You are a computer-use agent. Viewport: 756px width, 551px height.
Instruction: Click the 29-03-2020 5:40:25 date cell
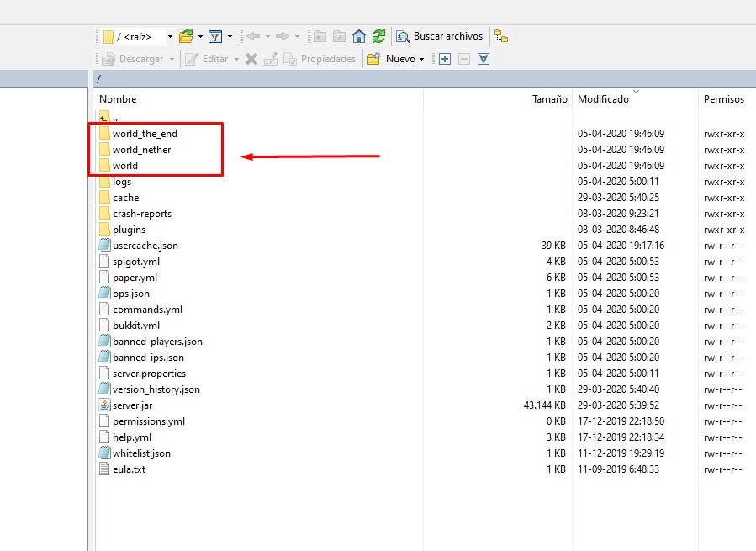pos(618,198)
